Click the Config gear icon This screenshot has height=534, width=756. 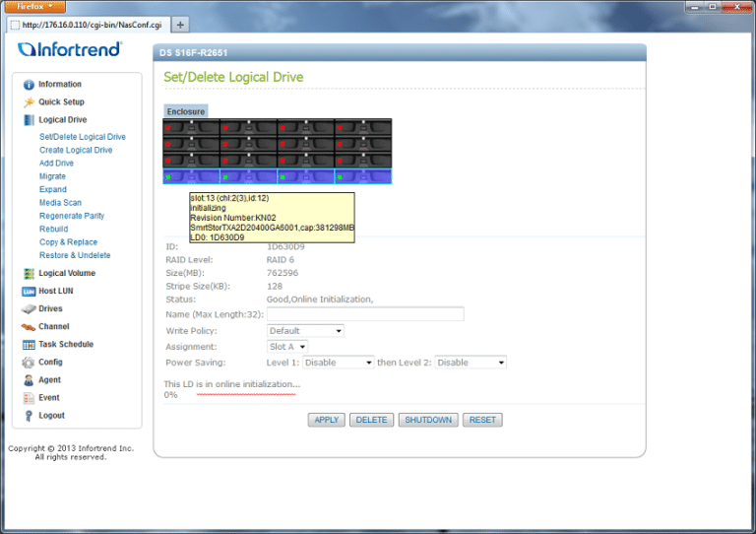pyautogui.click(x=29, y=363)
